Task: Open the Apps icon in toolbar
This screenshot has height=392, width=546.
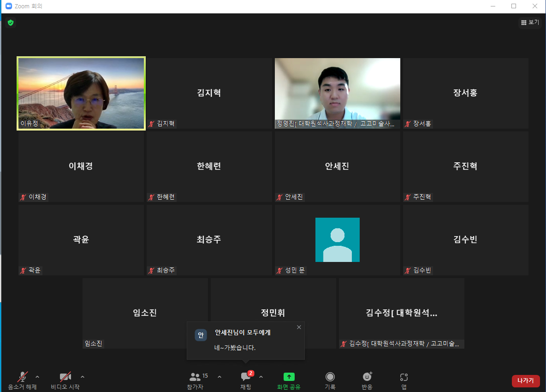Action: point(404,377)
